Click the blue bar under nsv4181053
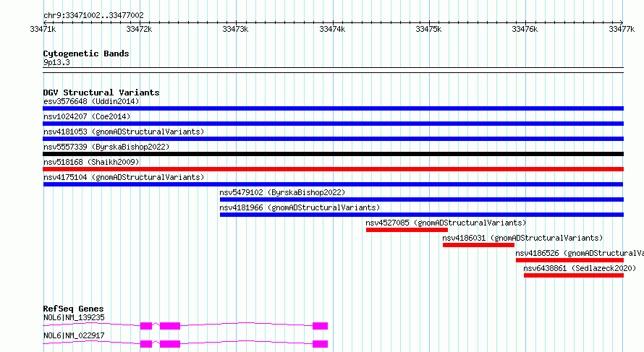The height and width of the screenshot is (352, 644). pyautogui.click(x=333, y=139)
